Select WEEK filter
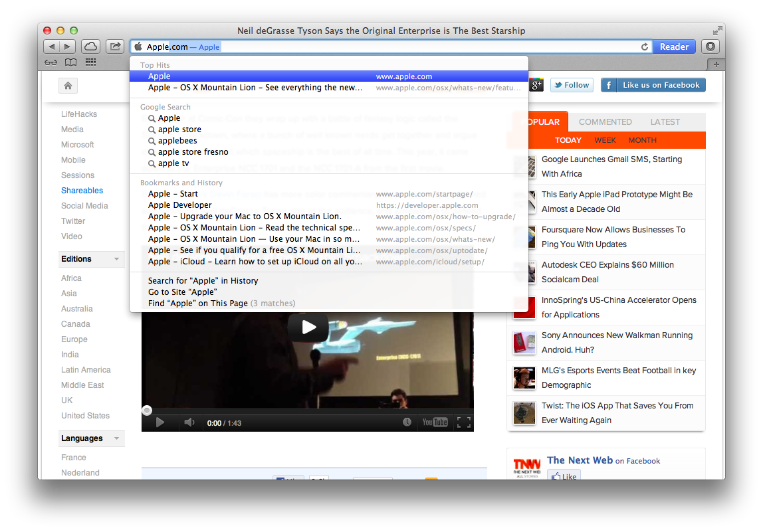This screenshot has height=532, width=763. 605,140
